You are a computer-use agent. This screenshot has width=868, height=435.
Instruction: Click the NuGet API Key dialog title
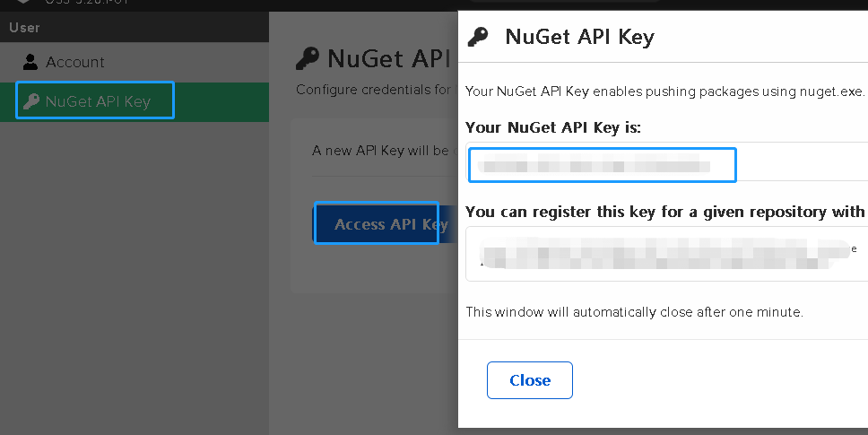(x=579, y=37)
